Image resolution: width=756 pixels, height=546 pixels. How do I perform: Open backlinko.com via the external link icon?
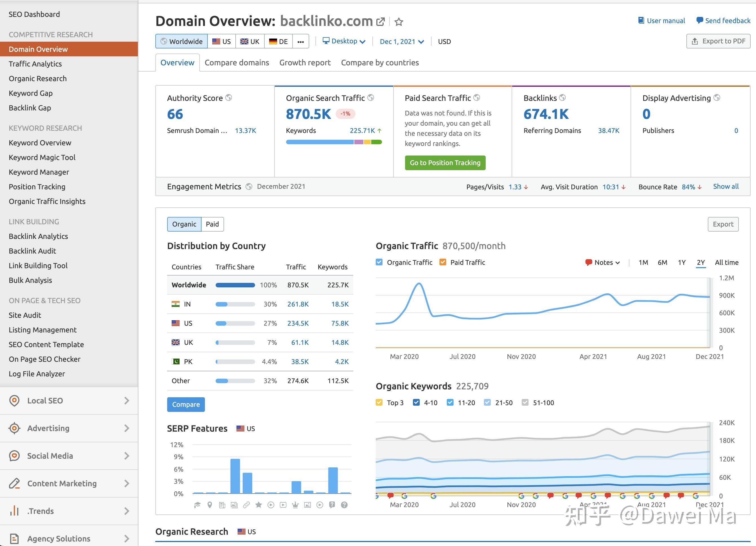click(x=380, y=22)
